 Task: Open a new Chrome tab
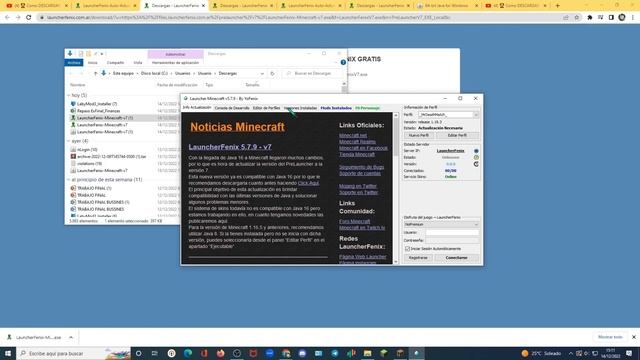coord(558,6)
